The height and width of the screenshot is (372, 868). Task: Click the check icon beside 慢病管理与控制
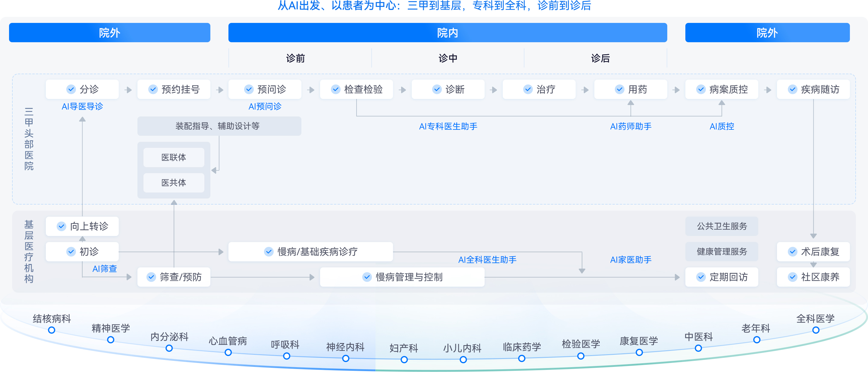pos(367,277)
